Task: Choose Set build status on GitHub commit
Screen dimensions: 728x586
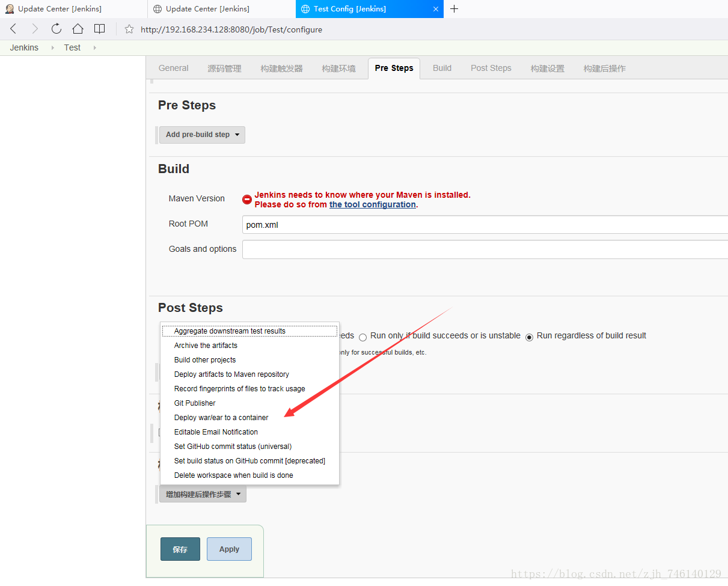Action: coord(249,461)
